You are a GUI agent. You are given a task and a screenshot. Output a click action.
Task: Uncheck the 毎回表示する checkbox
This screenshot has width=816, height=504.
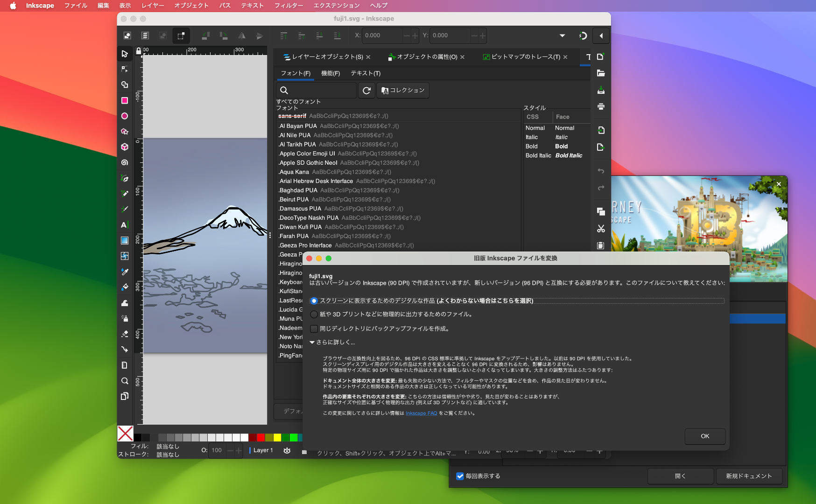pos(460,476)
